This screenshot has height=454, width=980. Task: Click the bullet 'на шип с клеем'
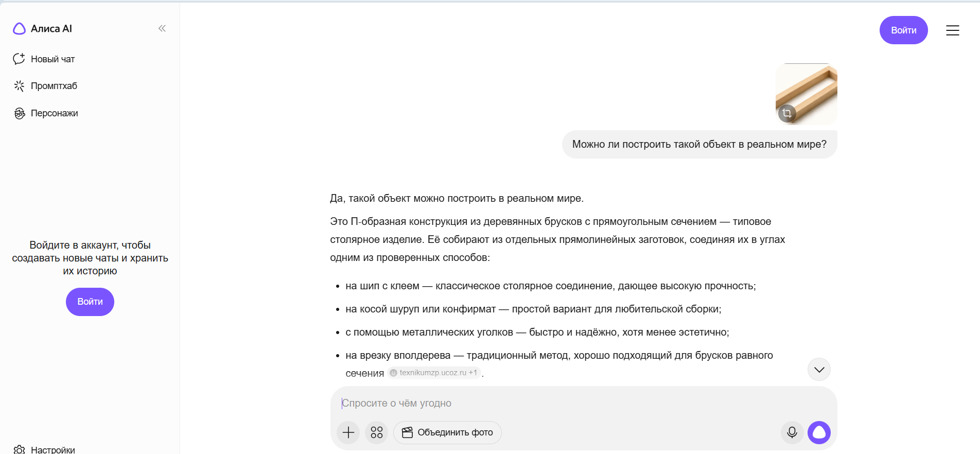pyautogui.click(x=550, y=286)
